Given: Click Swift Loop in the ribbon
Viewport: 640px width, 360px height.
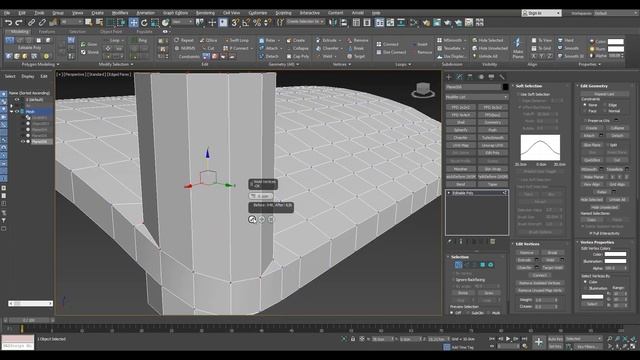Looking at the screenshot, I should point(237,40).
